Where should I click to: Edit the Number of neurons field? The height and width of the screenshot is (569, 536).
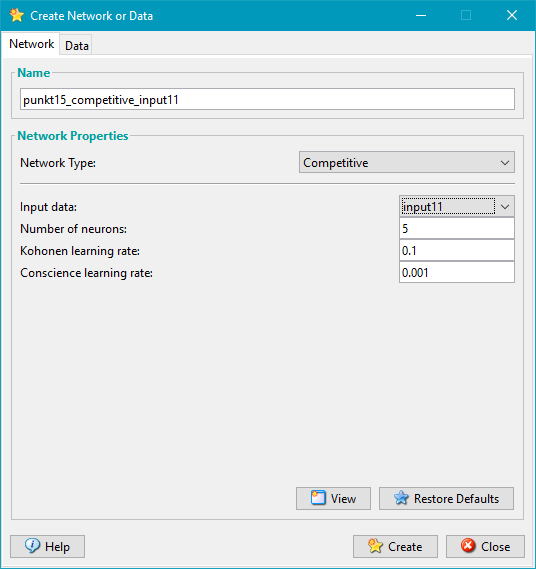click(457, 229)
